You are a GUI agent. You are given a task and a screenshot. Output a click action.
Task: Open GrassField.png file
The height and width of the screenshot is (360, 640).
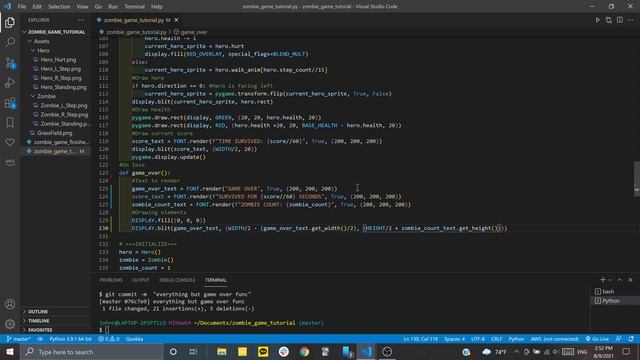pos(54,133)
